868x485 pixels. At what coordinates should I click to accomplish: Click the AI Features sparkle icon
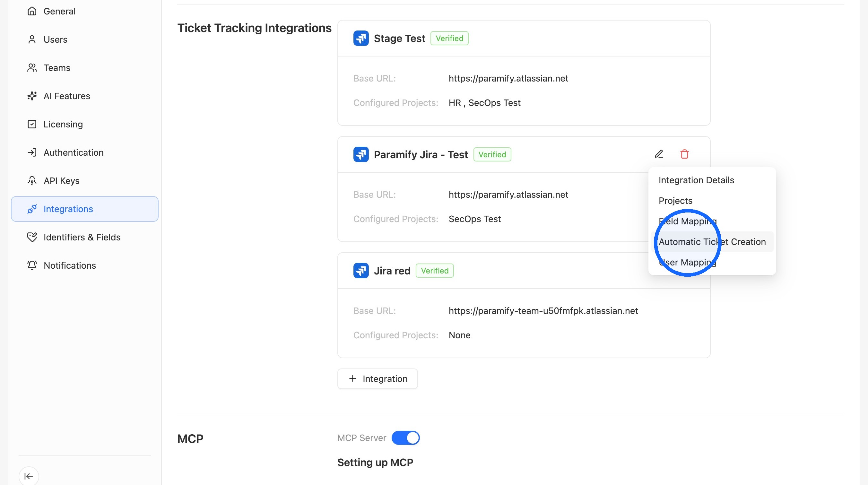click(x=32, y=96)
